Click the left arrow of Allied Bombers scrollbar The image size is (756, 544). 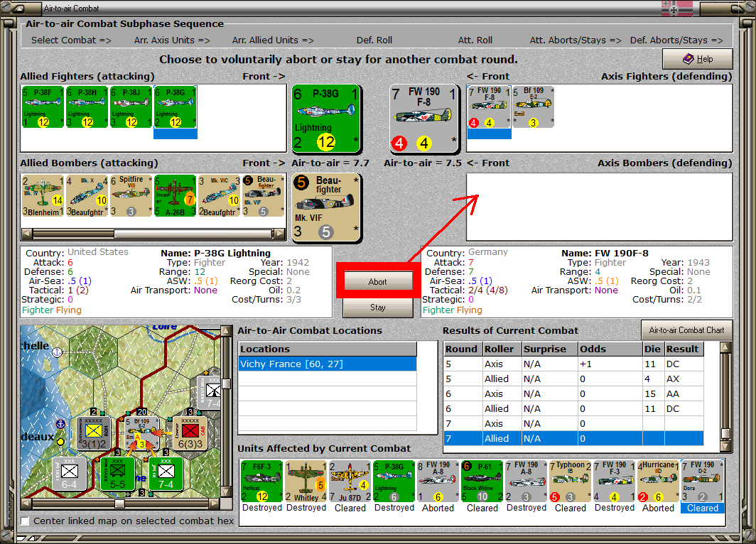click(27, 234)
